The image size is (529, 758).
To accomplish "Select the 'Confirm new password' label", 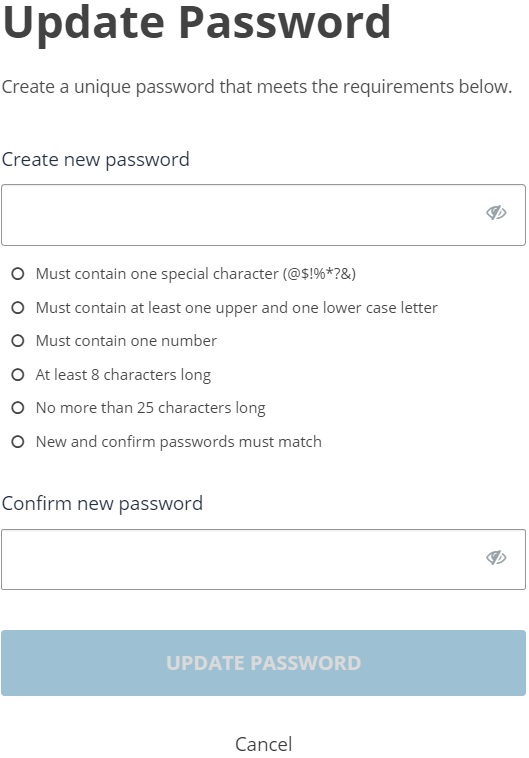I will (x=103, y=504).
